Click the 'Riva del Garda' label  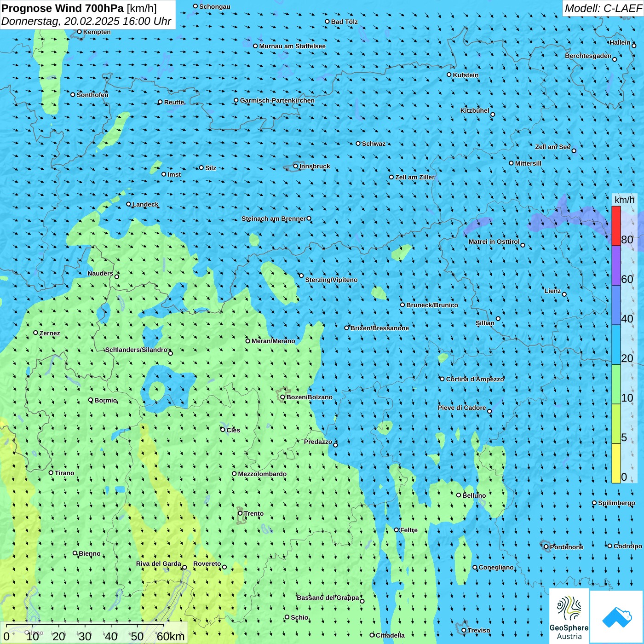tap(159, 563)
